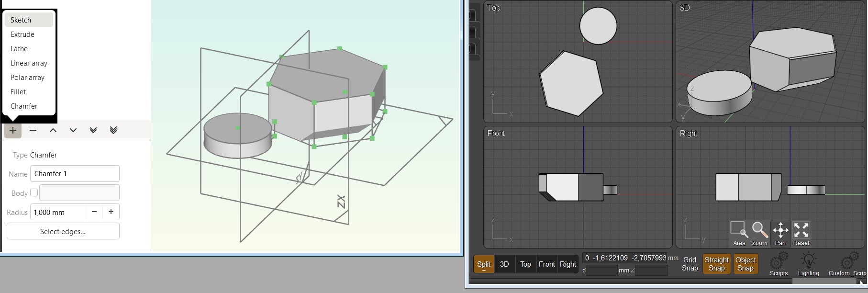This screenshot has width=868, height=293.
Task: Decrease Radius with the minus stepper
Action: coord(94,212)
